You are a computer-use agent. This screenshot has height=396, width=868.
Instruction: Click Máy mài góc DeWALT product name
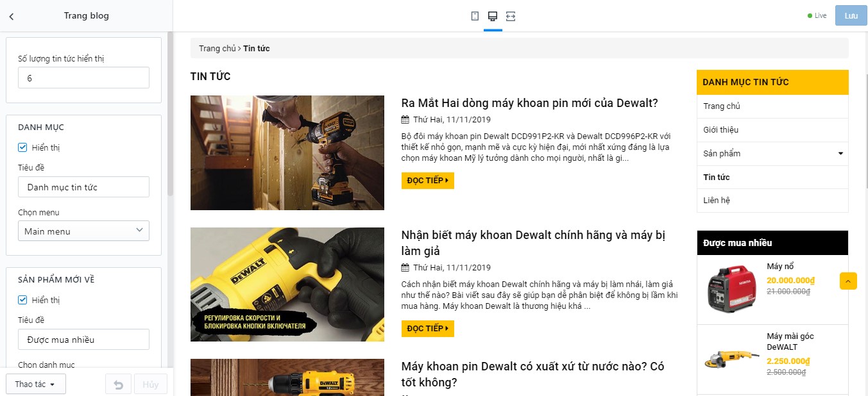click(x=790, y=342)
